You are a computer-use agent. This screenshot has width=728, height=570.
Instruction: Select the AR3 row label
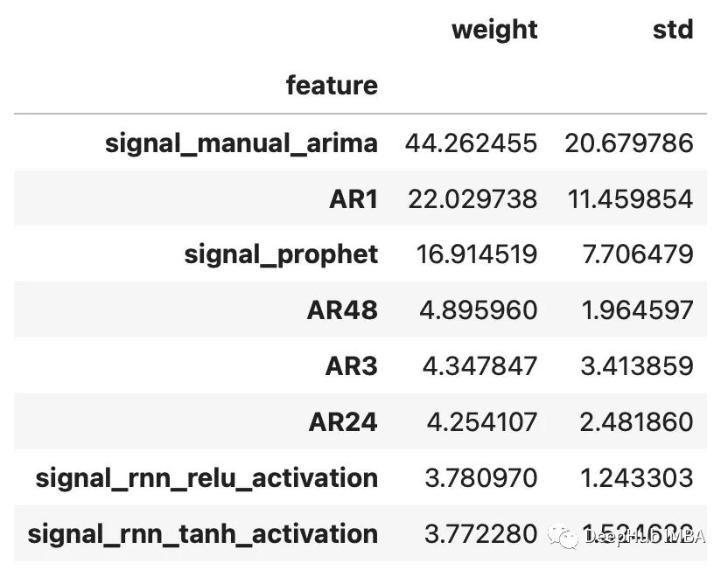tap(352, 366)
